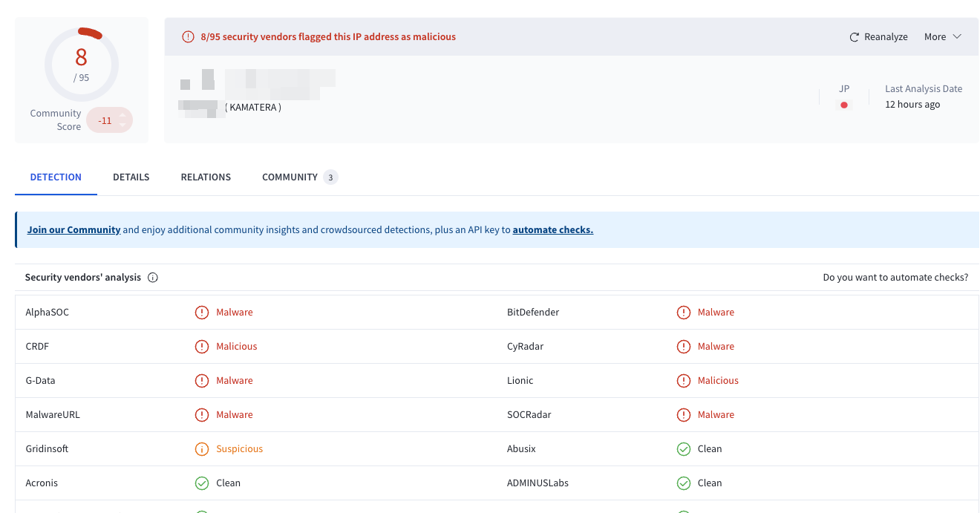The width and height of the screenshot is (980, 513).
Task: Open the Join our Community link
Action: (73, 229)
